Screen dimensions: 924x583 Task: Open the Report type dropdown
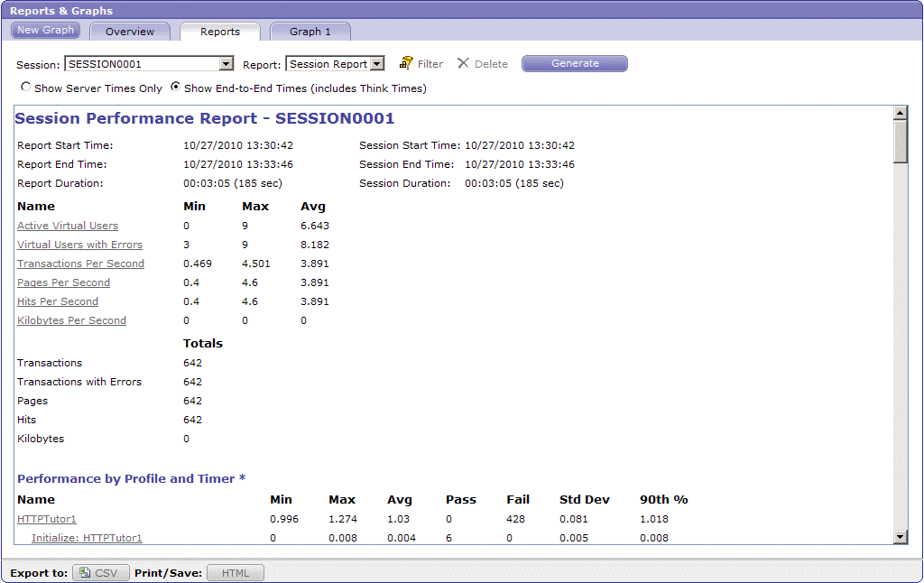click(x=377, y=64)
